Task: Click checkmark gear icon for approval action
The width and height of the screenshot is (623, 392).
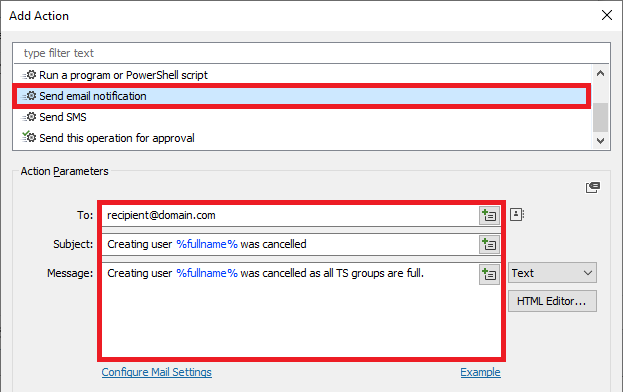Action: [29, 137]
